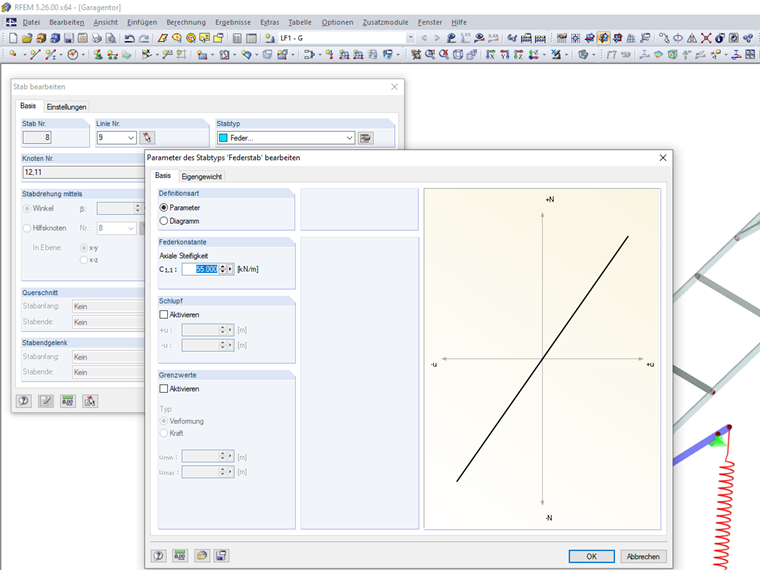Click load-from-folder icon in Federstab dialog

[202, 555]
